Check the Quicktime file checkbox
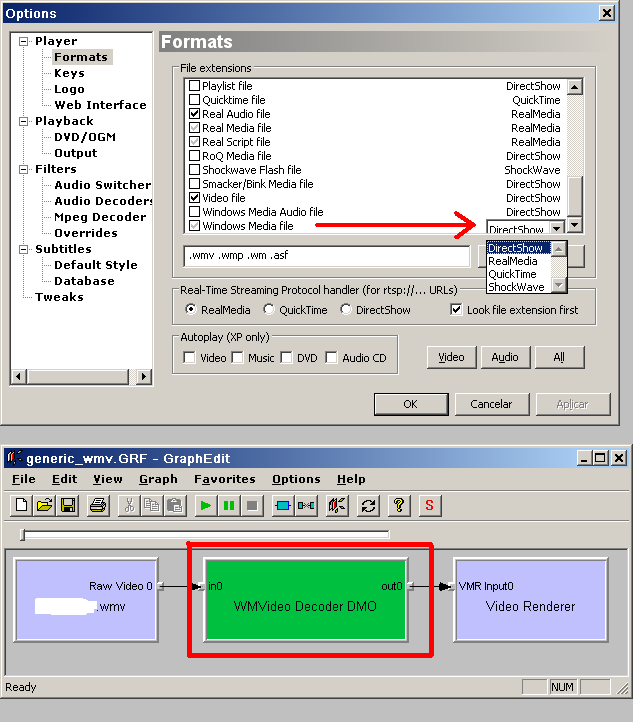This screenshot has height=722, width=633. (x=194, y=100)
